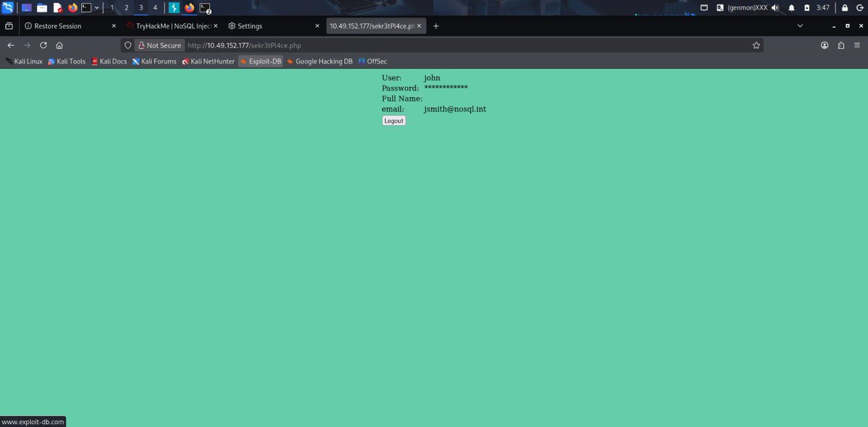The height and width of the screenshot is (427, 868).
Task: Close the TryHackMe tab
Action: click(215, 26)
